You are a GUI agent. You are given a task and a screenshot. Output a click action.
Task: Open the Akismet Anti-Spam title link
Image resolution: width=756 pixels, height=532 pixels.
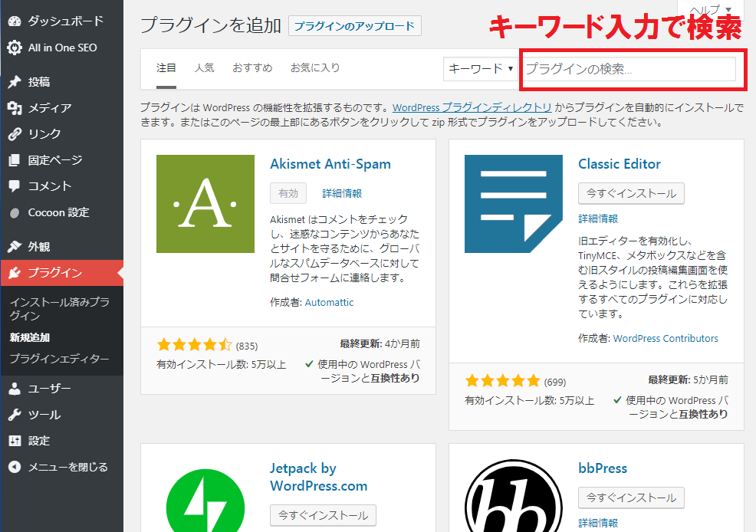(x=330, y=164)
